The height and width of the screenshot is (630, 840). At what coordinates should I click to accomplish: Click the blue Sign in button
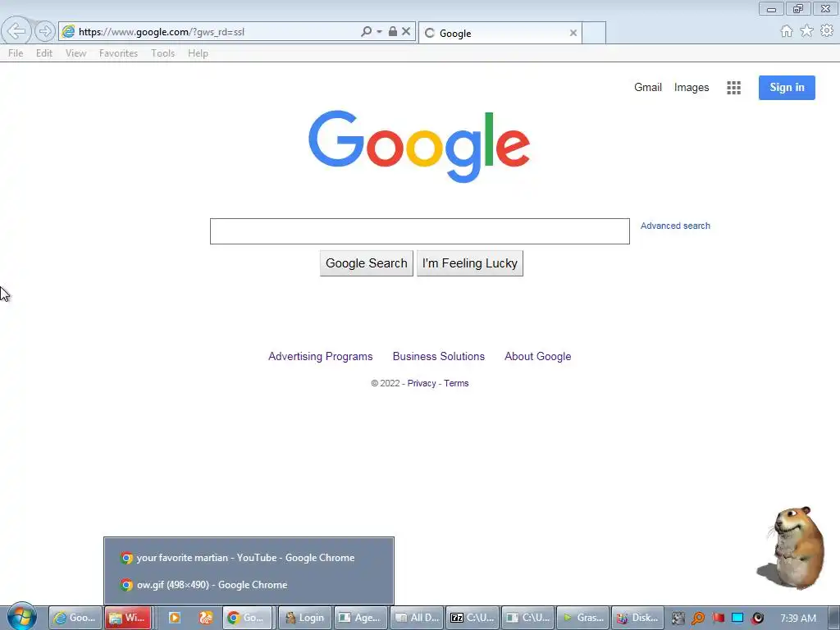[787, 88]
